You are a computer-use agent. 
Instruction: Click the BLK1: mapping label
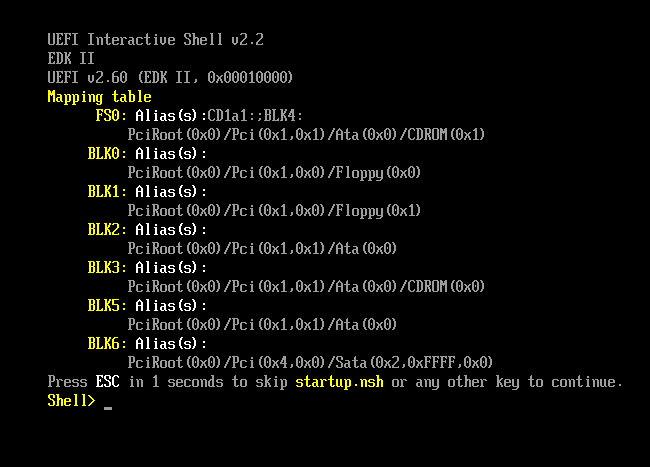tap(107, 191)
